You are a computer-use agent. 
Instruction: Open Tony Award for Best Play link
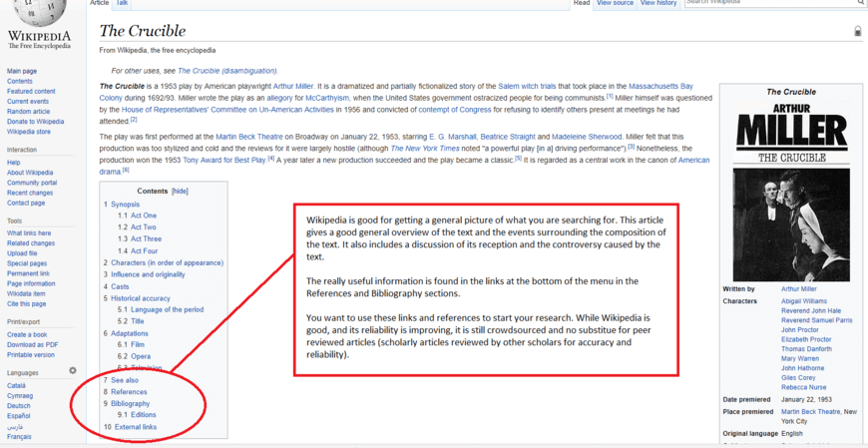(223, 160)
